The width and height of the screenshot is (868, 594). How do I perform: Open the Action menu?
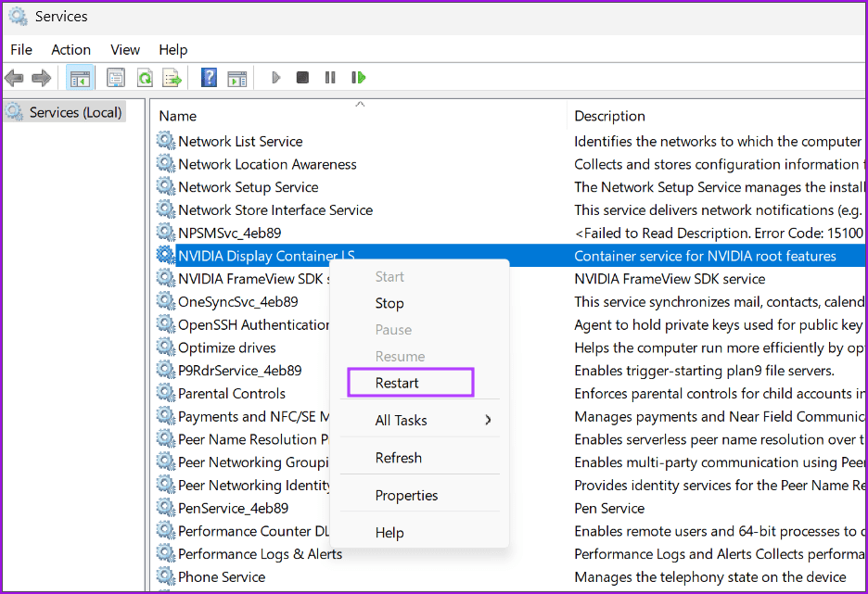70,49
